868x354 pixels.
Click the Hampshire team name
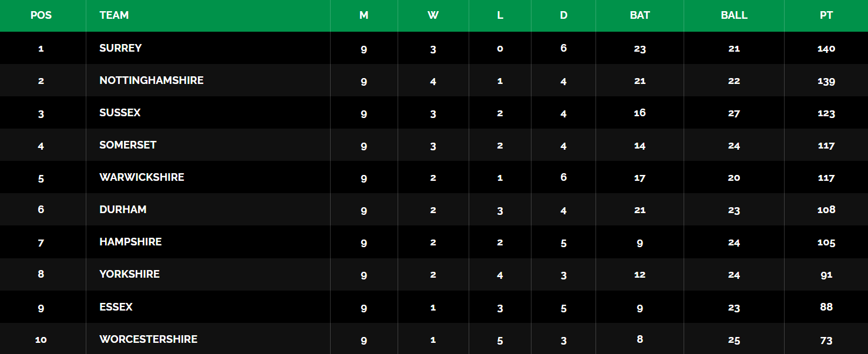pyautogui.click(x=130, y=242)
